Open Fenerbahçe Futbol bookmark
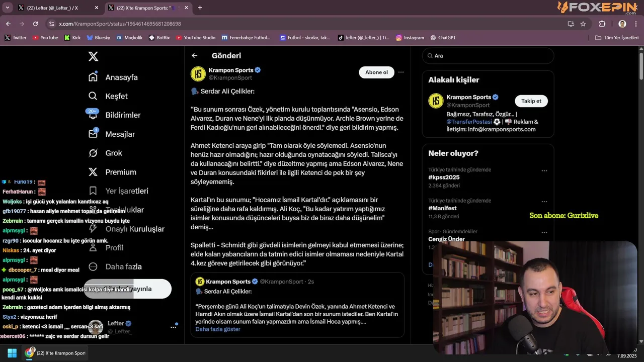The image size is (644, 362). [x=246, y=38]
